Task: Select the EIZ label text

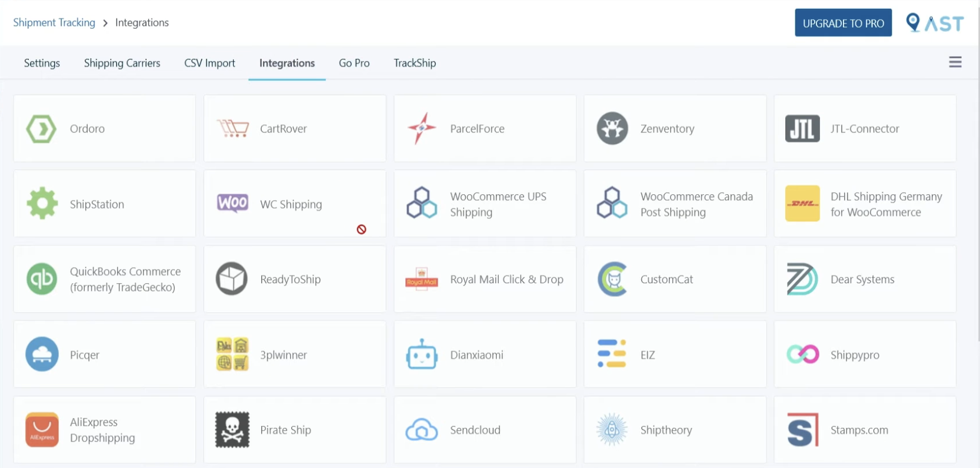Action: pos(648,355)
